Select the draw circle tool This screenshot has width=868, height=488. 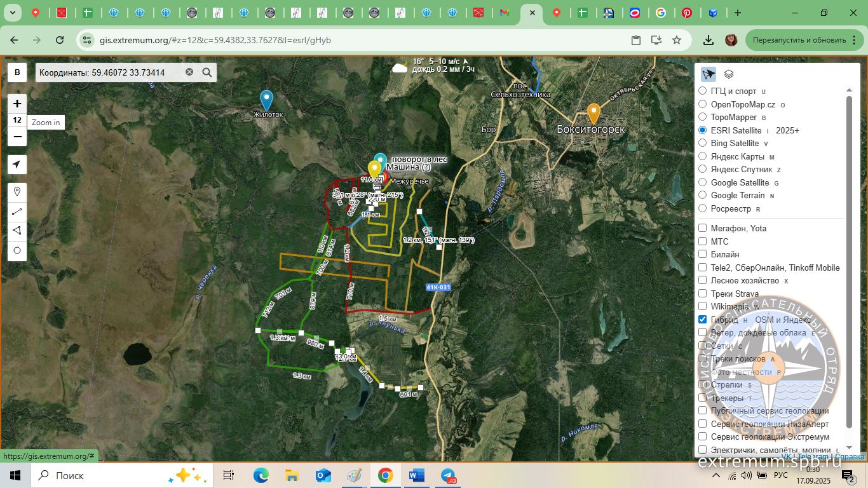click(17, 250)
